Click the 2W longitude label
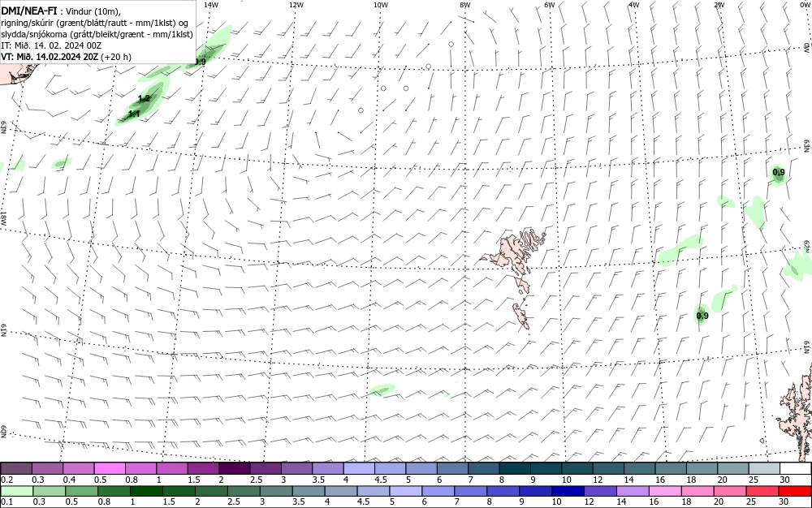This screenshot has height=508, width=812. pos(719,5)
